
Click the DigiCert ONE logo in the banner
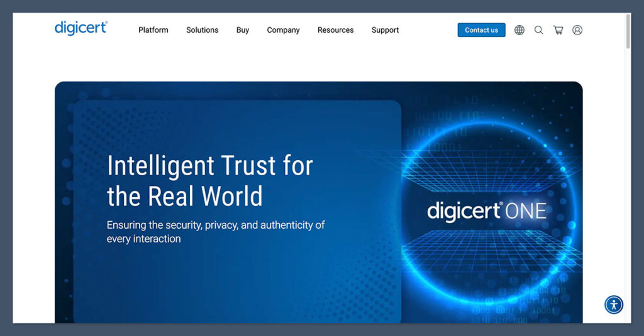pyautogui.click(x=486, y=210)
